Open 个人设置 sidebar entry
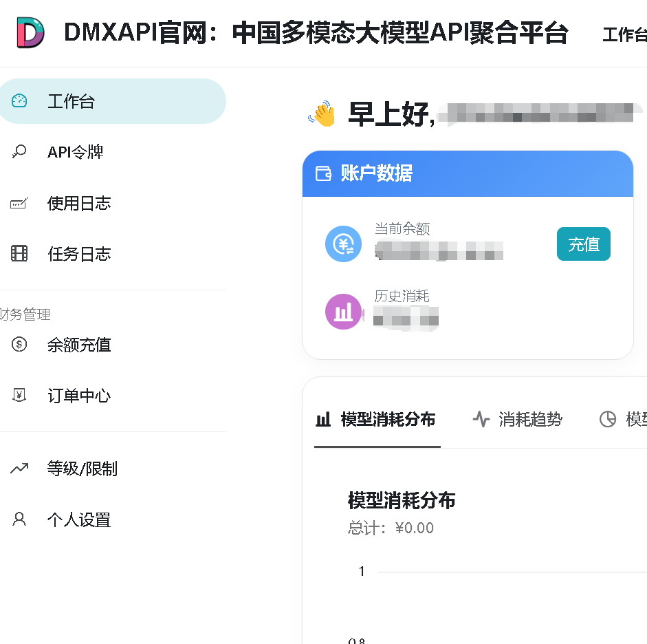 (113, 519)
